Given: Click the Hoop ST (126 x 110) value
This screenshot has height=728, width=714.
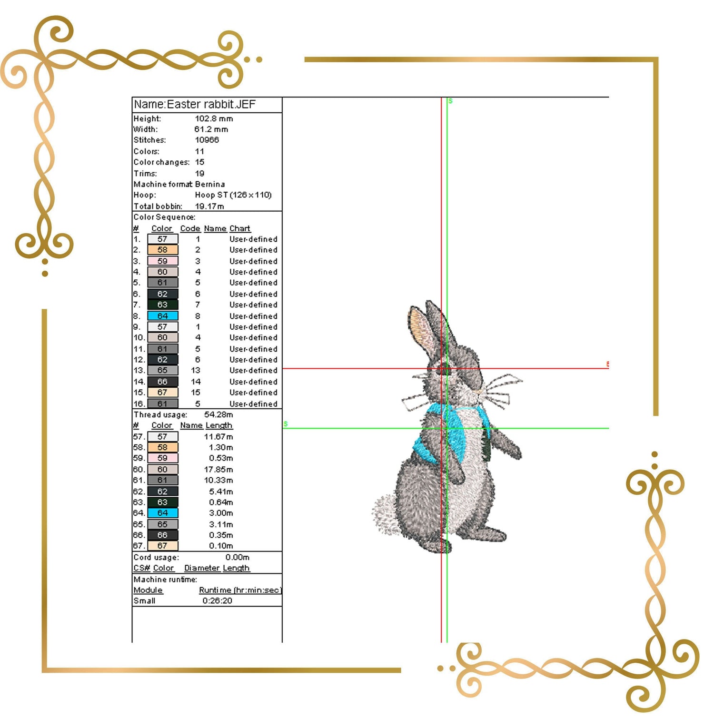Looking at the screenshot, I should pos(233,195).
